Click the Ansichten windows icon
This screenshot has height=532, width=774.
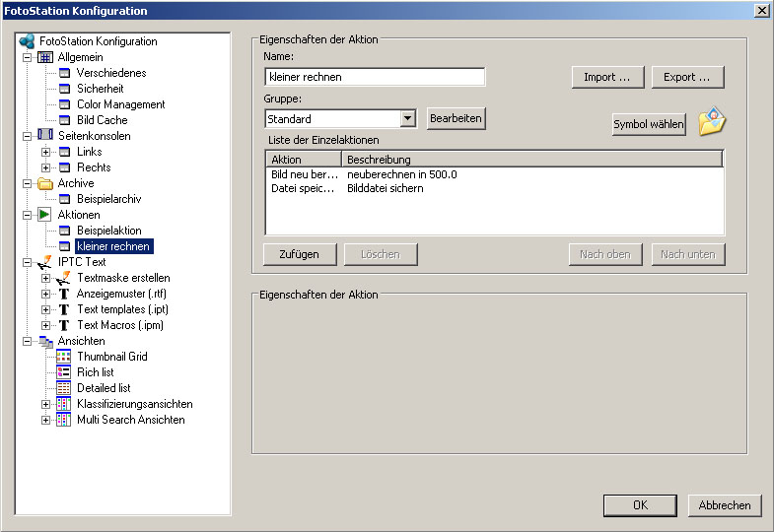click(x=45, y=341)
